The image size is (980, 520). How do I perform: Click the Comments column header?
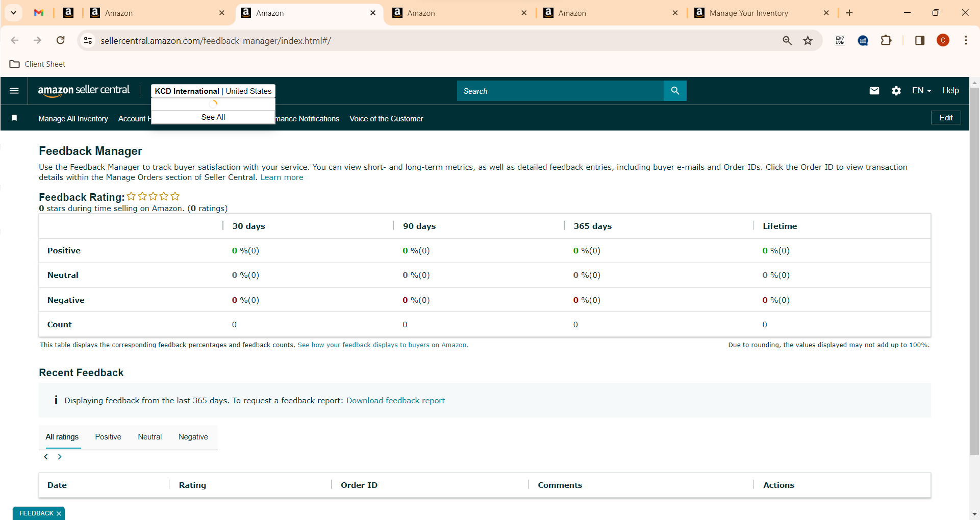(x=560, y=485)
